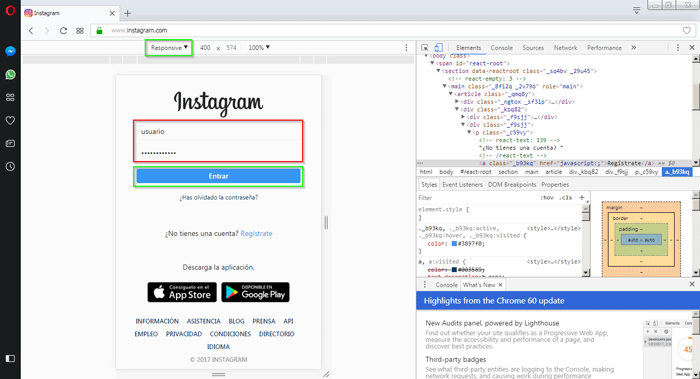700x379 pixels.
Task: Show more DevTools tabs chevron
Action: [633, 48]
